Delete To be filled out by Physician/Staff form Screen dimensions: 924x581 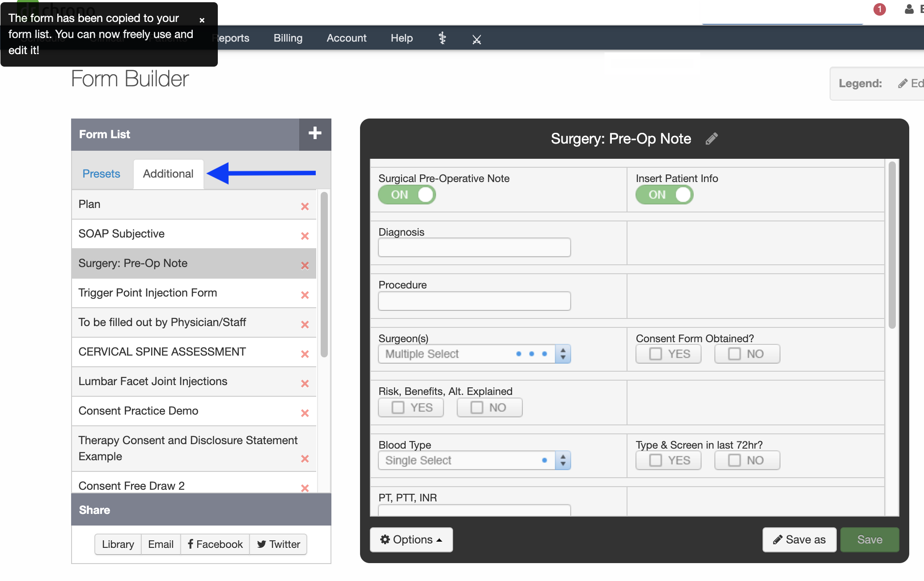305,324
